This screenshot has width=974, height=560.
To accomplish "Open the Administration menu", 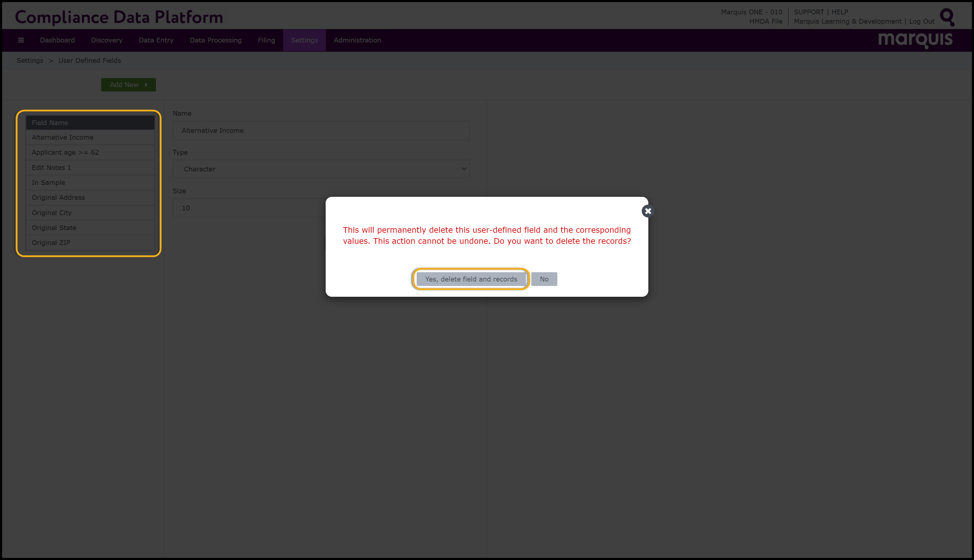I will point(357,40).
